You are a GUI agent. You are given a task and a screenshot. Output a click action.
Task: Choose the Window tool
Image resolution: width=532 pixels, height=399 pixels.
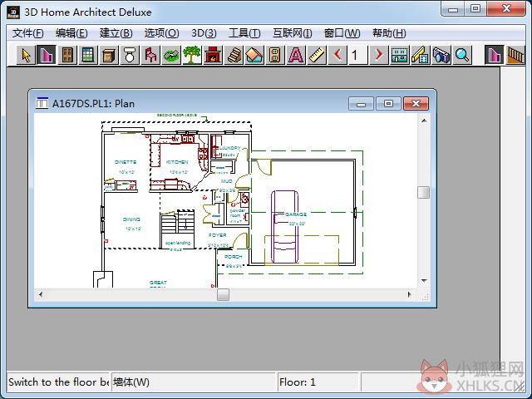pos(88,55)
